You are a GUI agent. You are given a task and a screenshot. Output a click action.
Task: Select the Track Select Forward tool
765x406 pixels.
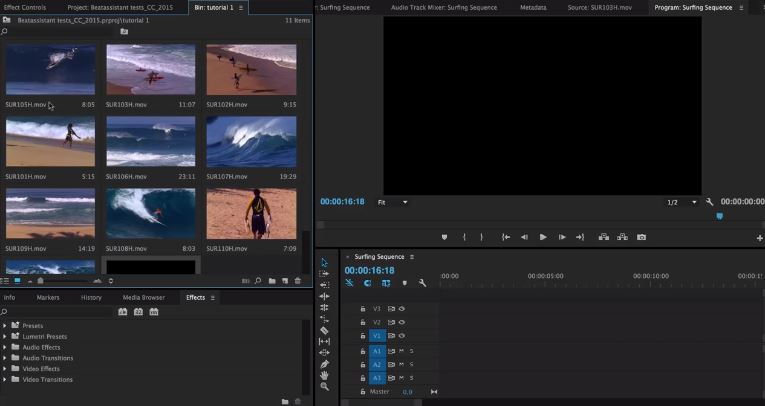pos(324,274)
